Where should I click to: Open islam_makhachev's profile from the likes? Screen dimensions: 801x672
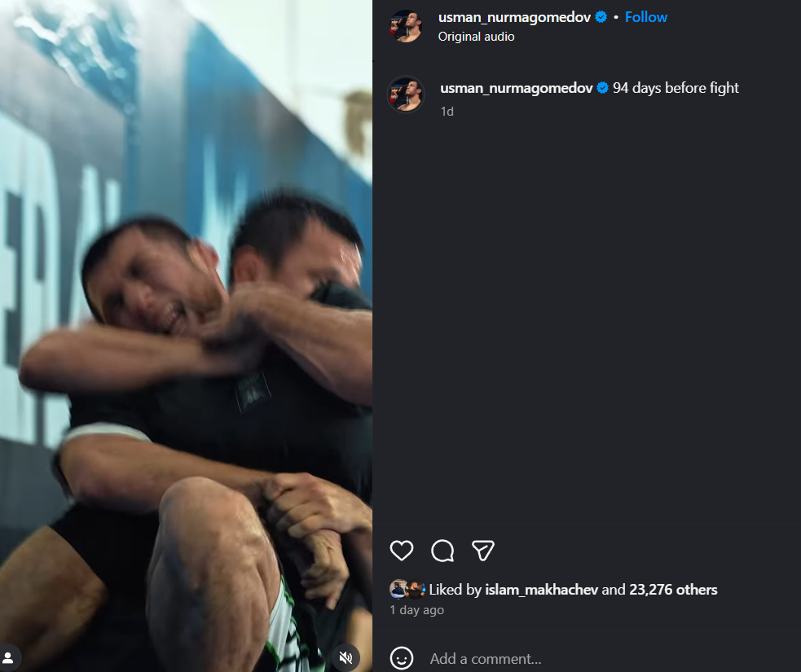click(541, 590)
